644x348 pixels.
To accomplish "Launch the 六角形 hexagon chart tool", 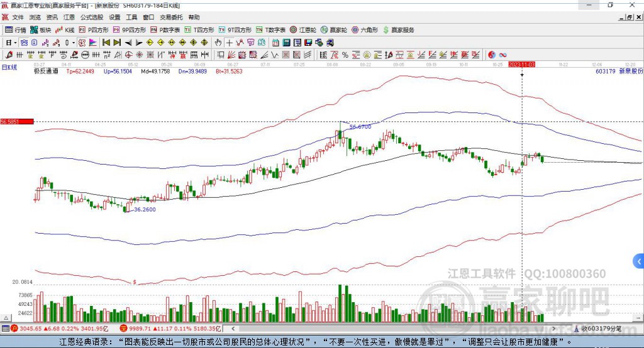I will pos(365,30).
